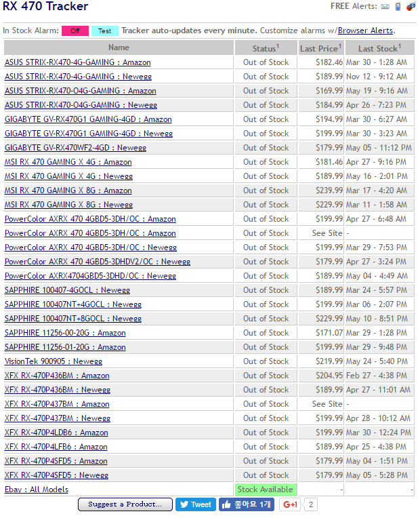Open email alerts envelope icon
420x518 pixels.
point(385,6)
